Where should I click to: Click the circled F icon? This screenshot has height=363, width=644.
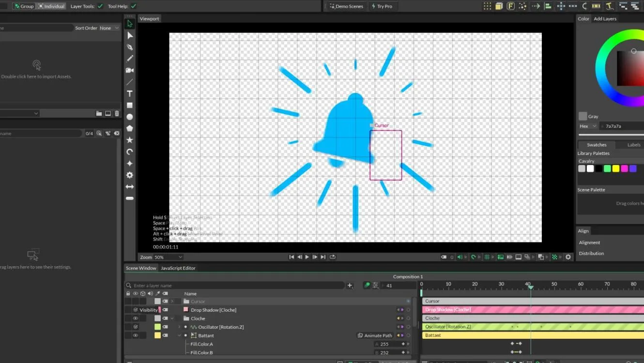[511, 6]
